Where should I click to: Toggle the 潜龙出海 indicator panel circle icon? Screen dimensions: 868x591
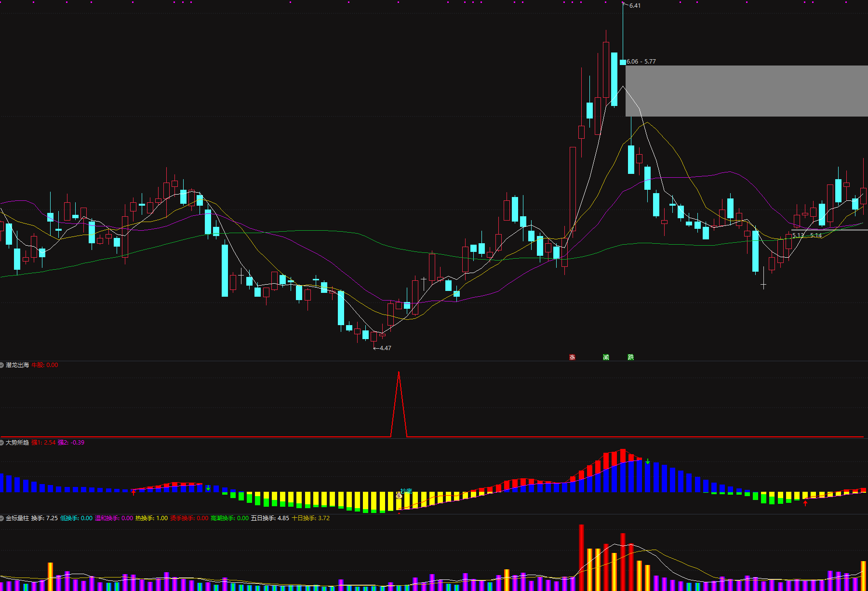(2, 365)
